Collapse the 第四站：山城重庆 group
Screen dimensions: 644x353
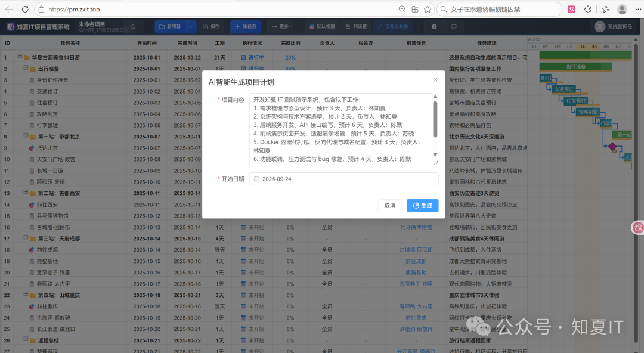(x=26, y=294)
